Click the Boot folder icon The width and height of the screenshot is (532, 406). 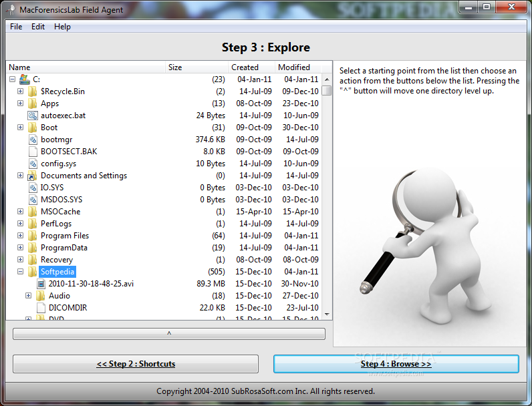[x=33, y=128]
